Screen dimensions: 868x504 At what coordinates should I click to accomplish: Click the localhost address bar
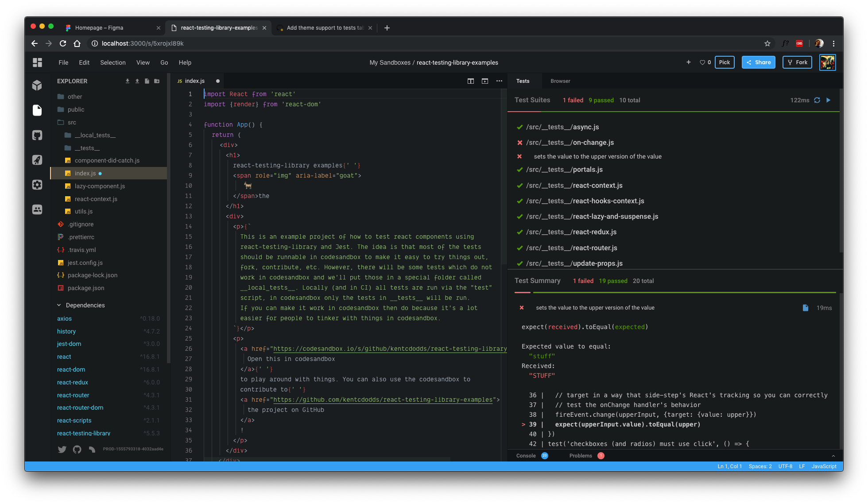[x=143, y=43]
